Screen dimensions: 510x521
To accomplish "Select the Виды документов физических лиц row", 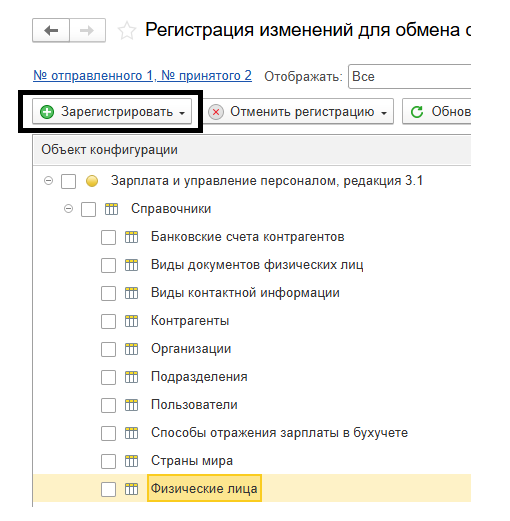I will (x=257, y=265).
